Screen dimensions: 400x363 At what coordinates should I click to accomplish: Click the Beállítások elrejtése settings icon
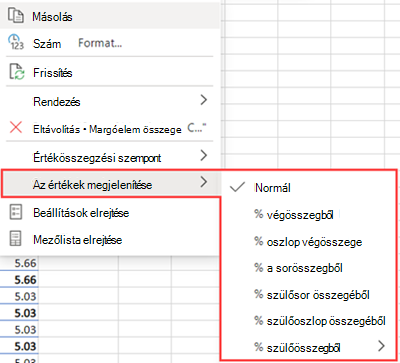(x=15, y=212)
